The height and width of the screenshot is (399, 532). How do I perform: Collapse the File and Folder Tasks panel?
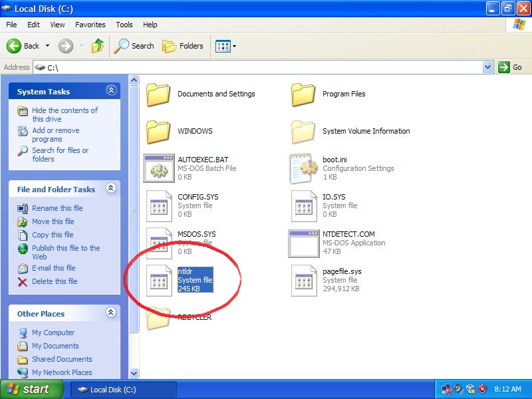point(111,188)
